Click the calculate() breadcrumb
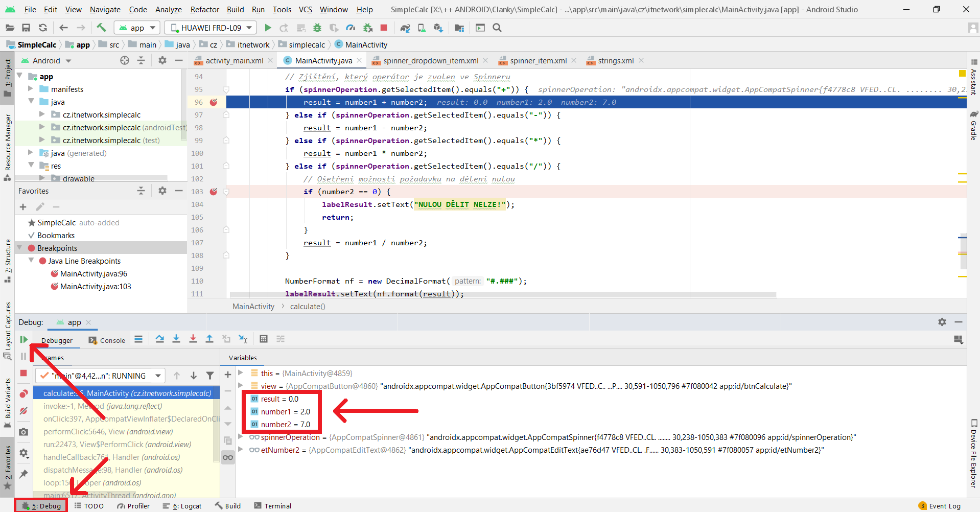The width and height of the screenshot is (980, 512). [308, 307]
